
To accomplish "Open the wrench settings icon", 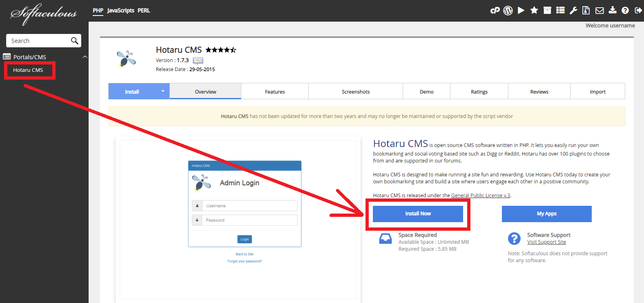I will point(573,11).
